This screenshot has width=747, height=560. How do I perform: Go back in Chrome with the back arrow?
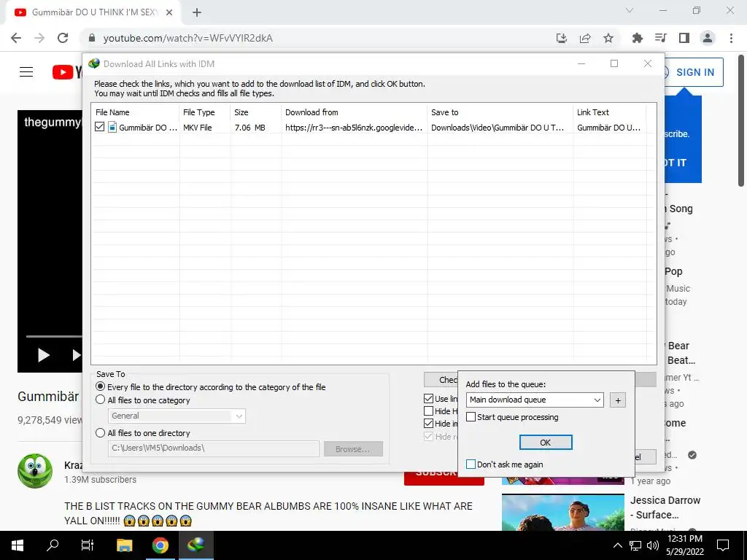(16, 38)
